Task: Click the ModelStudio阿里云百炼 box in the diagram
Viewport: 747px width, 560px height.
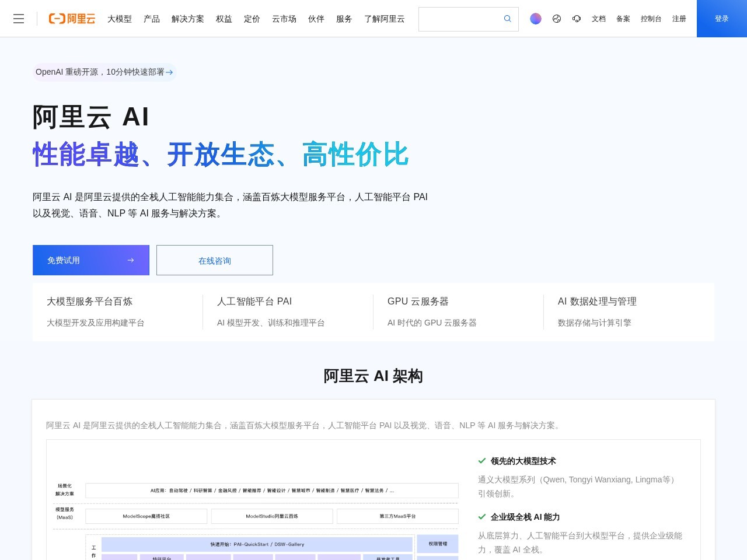Action: tap(272, 516)
